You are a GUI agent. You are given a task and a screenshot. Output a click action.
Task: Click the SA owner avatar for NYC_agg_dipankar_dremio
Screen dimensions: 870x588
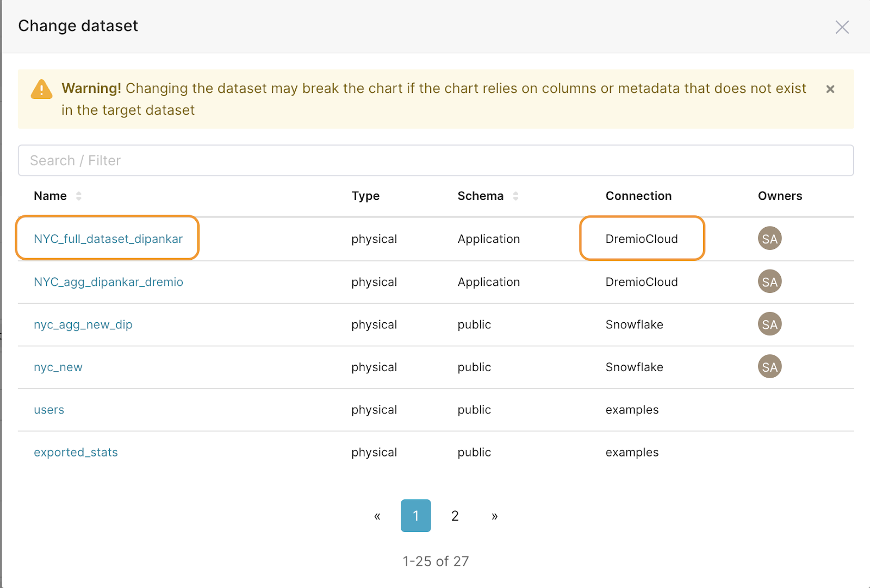769,282
